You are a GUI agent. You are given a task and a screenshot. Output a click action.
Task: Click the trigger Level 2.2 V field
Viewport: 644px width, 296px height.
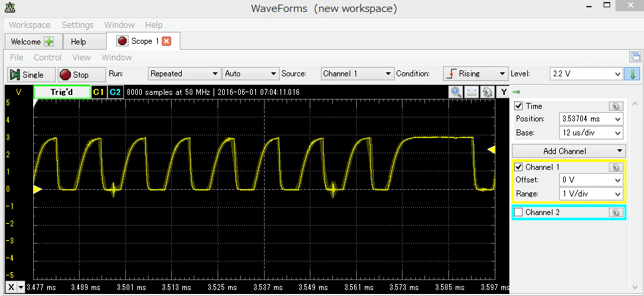tap(586, 74)
